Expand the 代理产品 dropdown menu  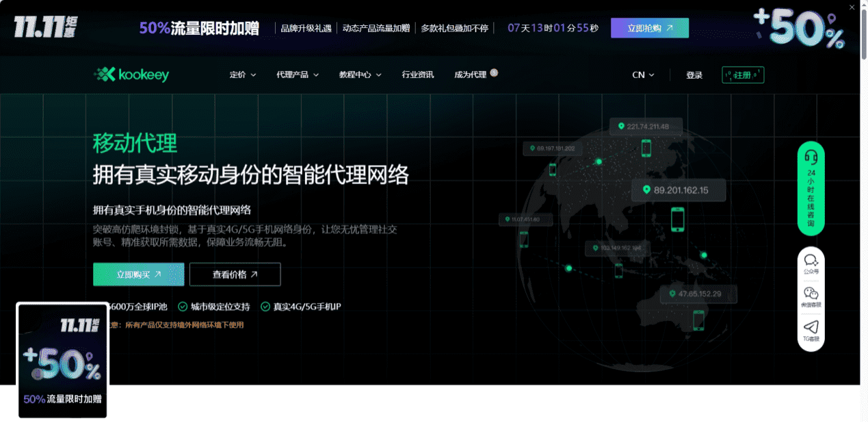coord(298,75)
